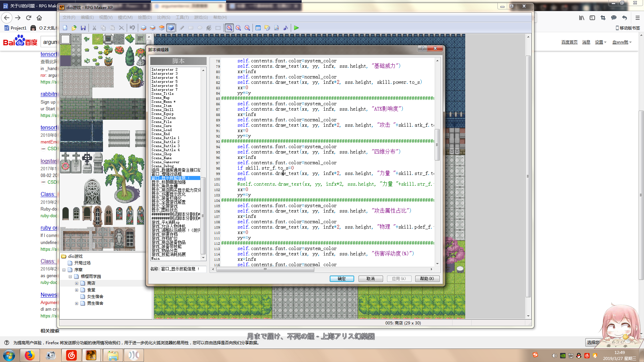Undo the last action with the arrow icon

click(x=132, y=28)
